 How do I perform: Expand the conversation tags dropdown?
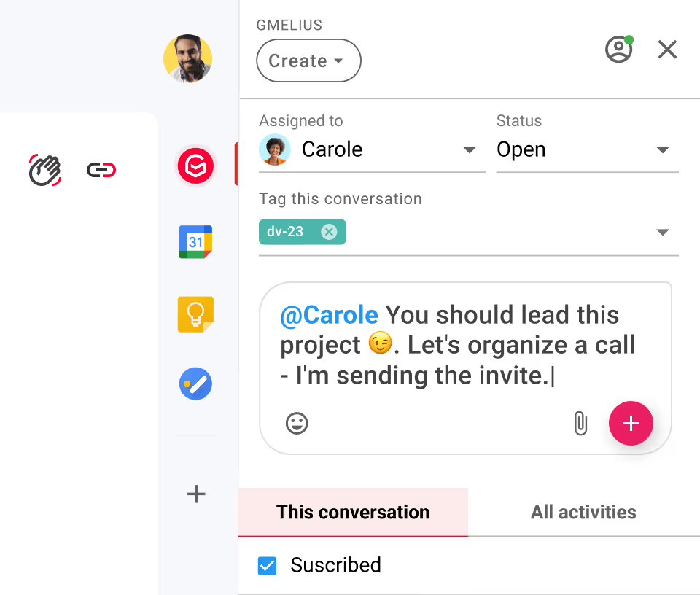point(662,232)
